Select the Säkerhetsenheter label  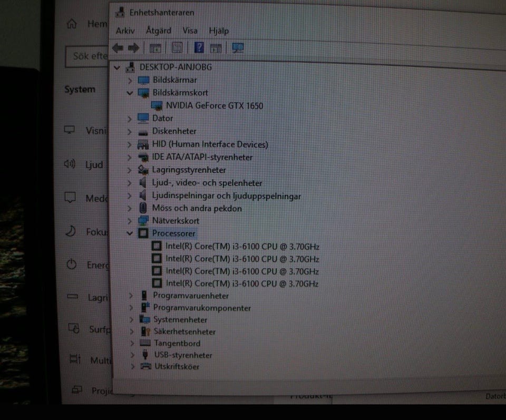click(x=184, y=331)
